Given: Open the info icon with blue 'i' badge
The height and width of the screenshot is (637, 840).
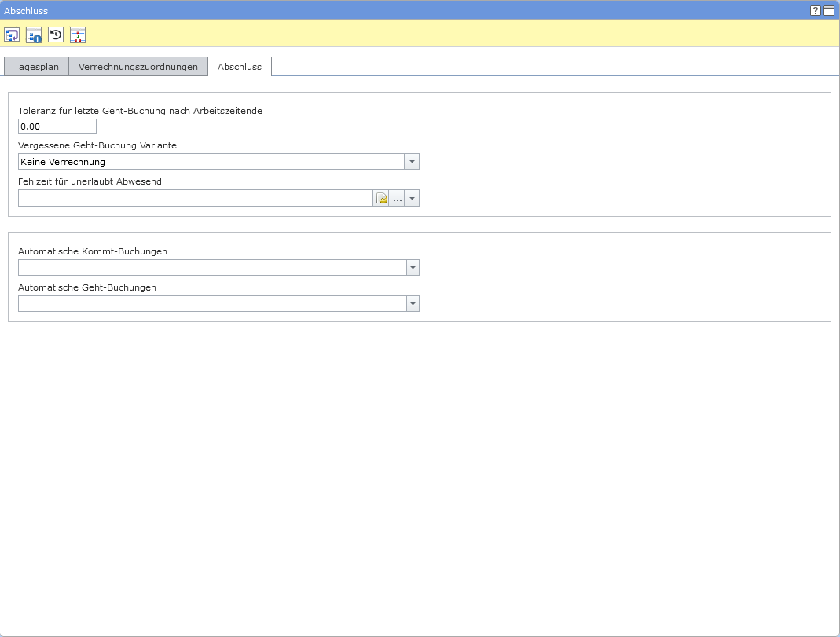Looking at the screenshot, I should click(34, 35).
